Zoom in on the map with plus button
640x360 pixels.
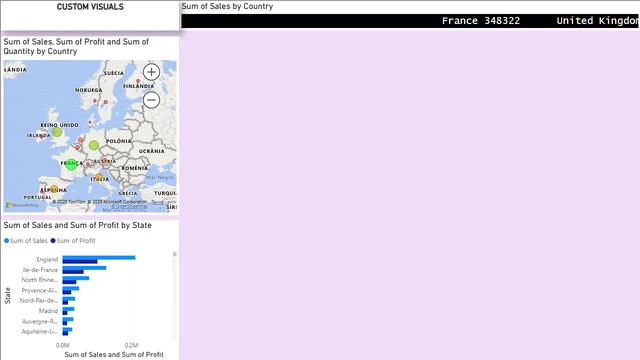tap(151, 72)
